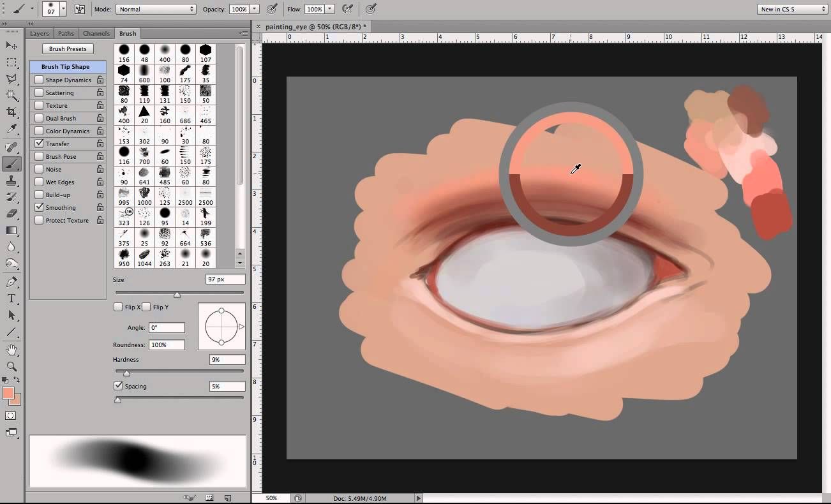831x504 pixels.
Task: Click the Brush Presets button
Action: (x=68, y=48)
